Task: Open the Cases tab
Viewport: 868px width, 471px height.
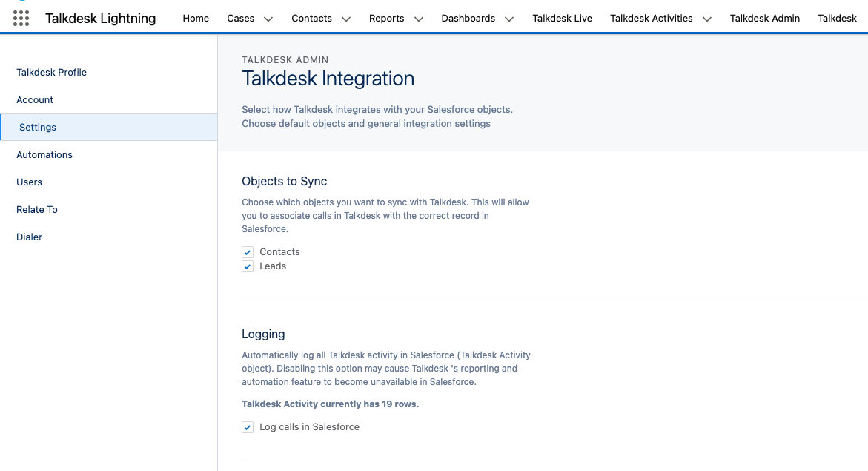Action: pyautogui.click(x=241, y=19)
